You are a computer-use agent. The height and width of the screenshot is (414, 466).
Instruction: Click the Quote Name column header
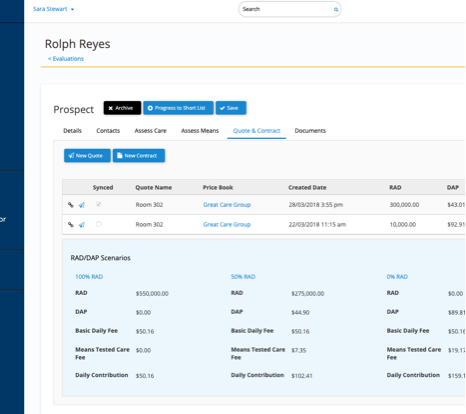click(x=153, y=188)
